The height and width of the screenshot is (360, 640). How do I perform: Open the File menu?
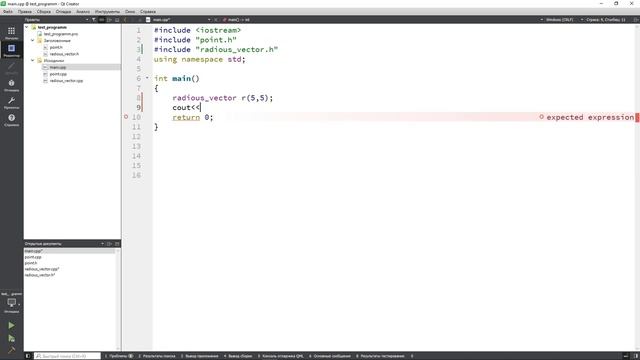coord(8,11)
